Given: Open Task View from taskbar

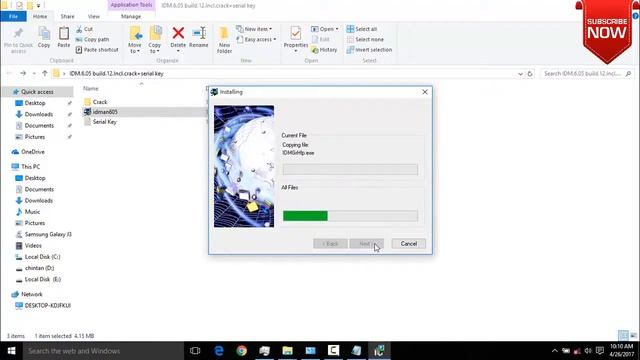Looking at the screenshot, I should [x=195, y=351].
